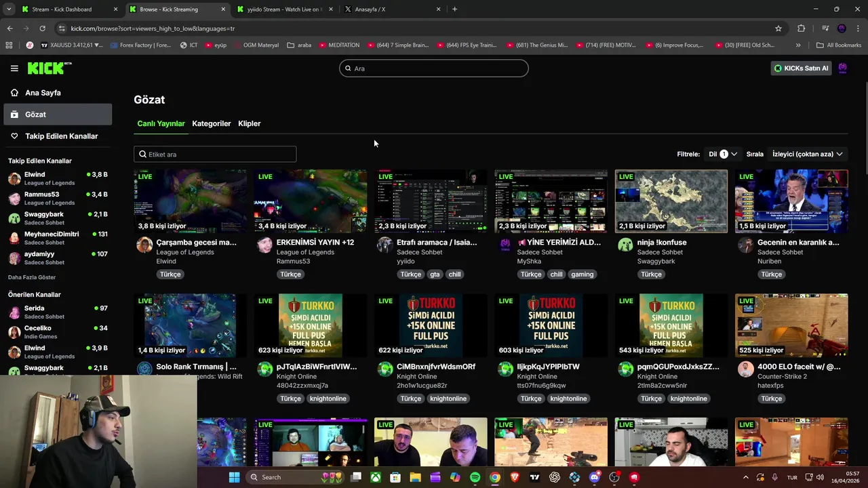Go back in browser history
The image size is (868, 488).
pos(9,28)
